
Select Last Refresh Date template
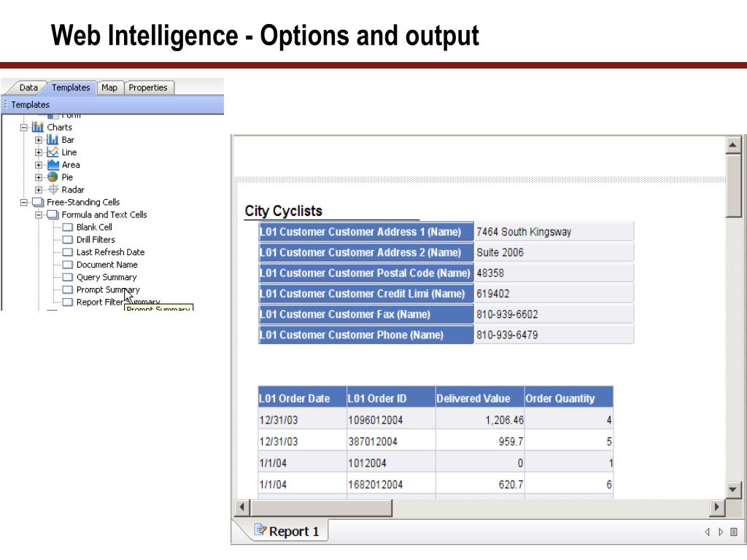[x=111, y=252]
